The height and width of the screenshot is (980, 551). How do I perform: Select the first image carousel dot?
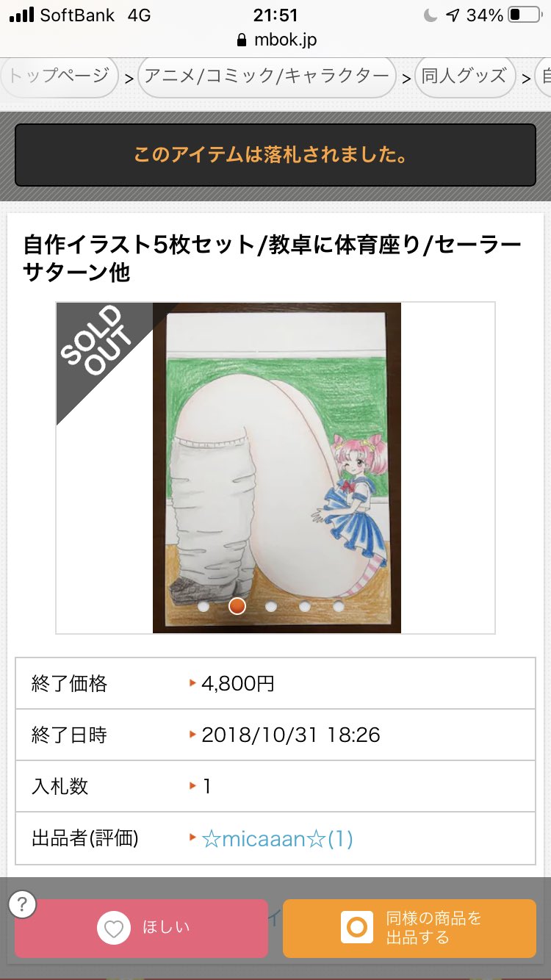(204, 607)
